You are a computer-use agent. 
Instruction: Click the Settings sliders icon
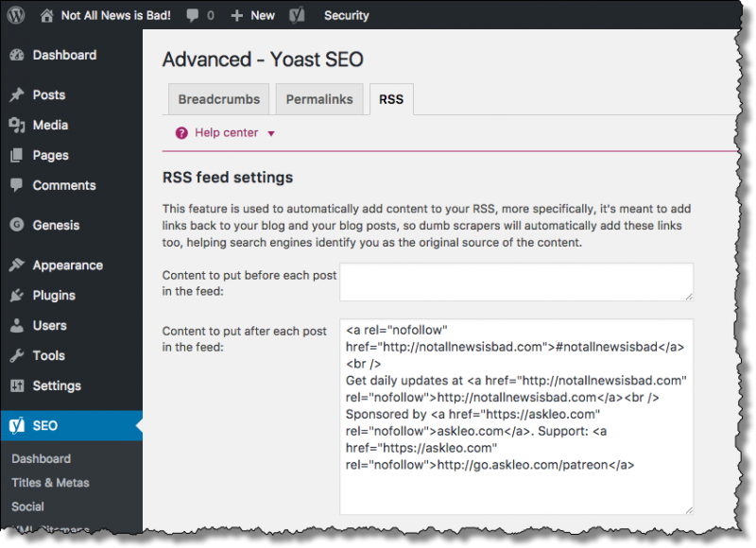(17, 385)
